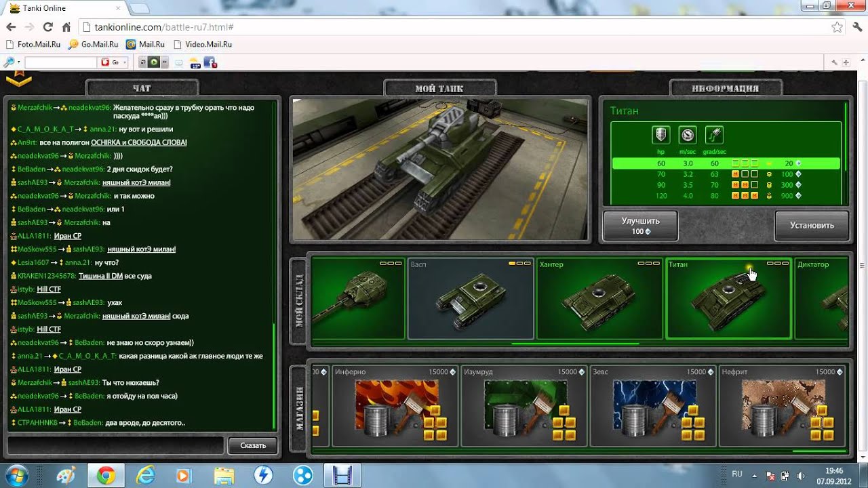Viewport: 868px width, 488px height.
Task: Click the garage horizontal scrollbar
Action: pos(575,344)
